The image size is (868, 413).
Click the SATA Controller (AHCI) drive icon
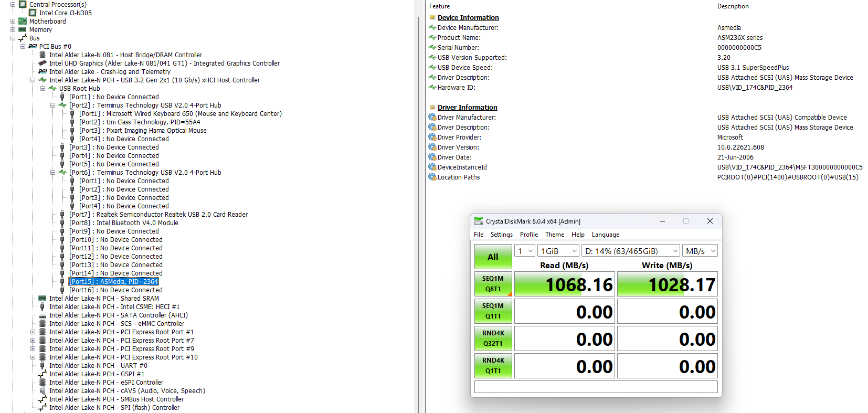click(43, 315)
